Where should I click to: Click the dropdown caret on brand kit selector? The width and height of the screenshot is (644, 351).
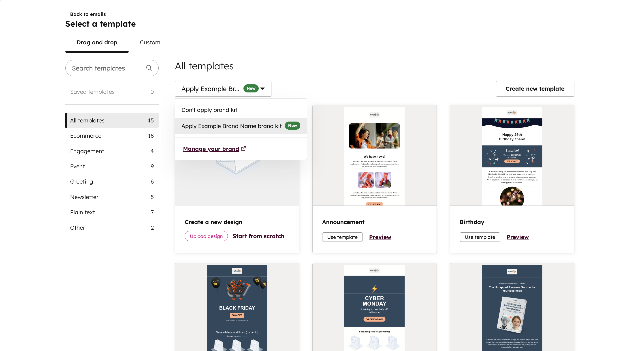[x=262, y=89]
